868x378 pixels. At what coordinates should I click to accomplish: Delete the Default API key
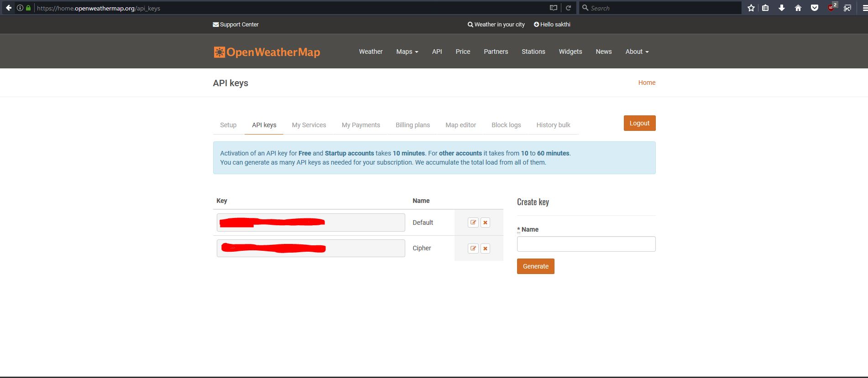pyautogui.click(x=485, y=223)
